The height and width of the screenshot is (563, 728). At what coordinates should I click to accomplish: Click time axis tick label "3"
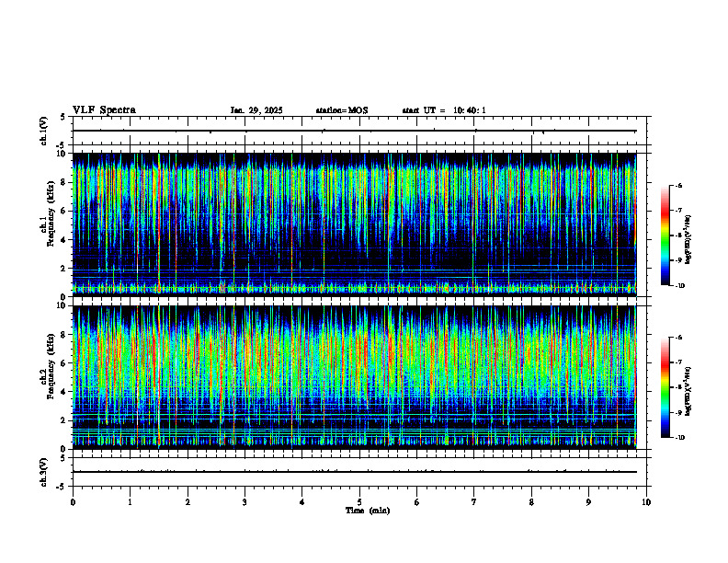(x=245, y=502)
